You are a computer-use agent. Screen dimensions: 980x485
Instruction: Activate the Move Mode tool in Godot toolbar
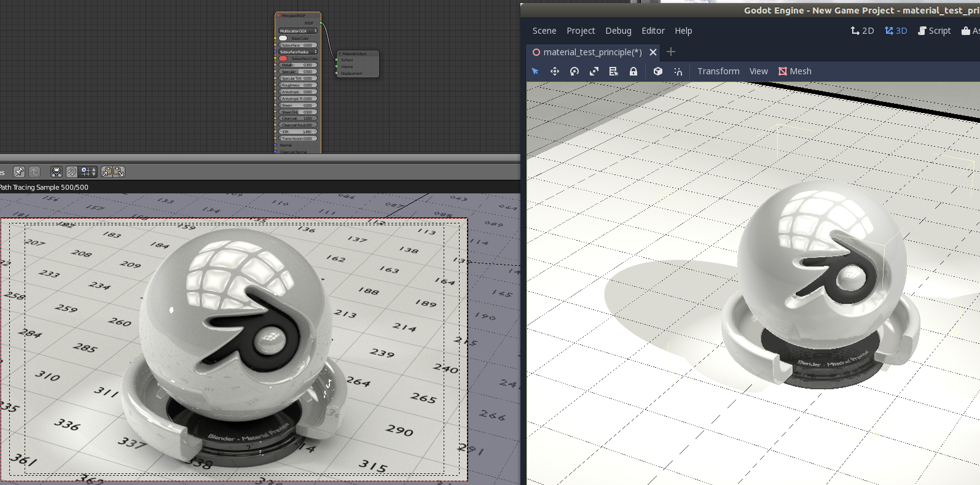point(555,71)
